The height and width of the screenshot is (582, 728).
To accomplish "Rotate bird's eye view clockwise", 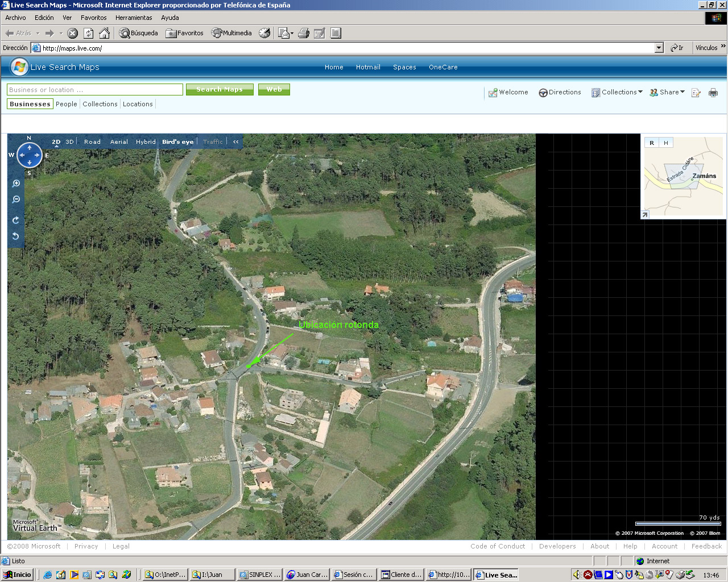I will click(x=16, y=221).
